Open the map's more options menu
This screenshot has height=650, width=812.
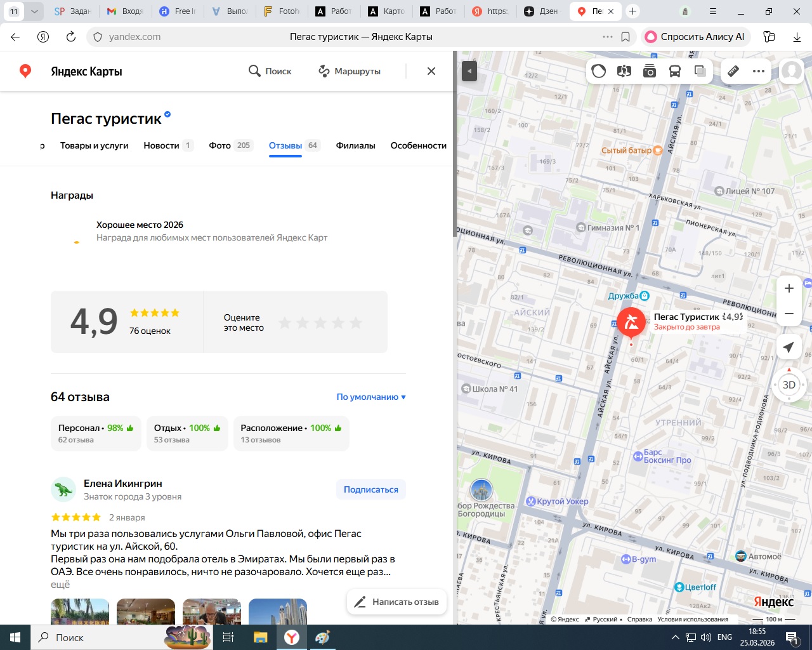tap(759, 71)
